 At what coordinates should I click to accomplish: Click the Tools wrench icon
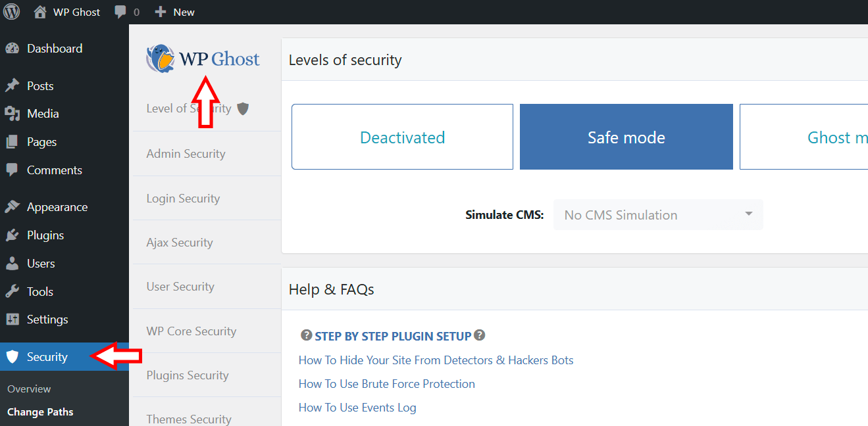(12, 291)
